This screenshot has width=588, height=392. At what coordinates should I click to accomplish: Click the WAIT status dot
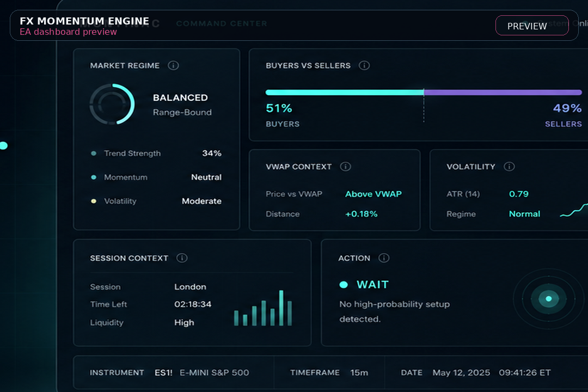344,285
